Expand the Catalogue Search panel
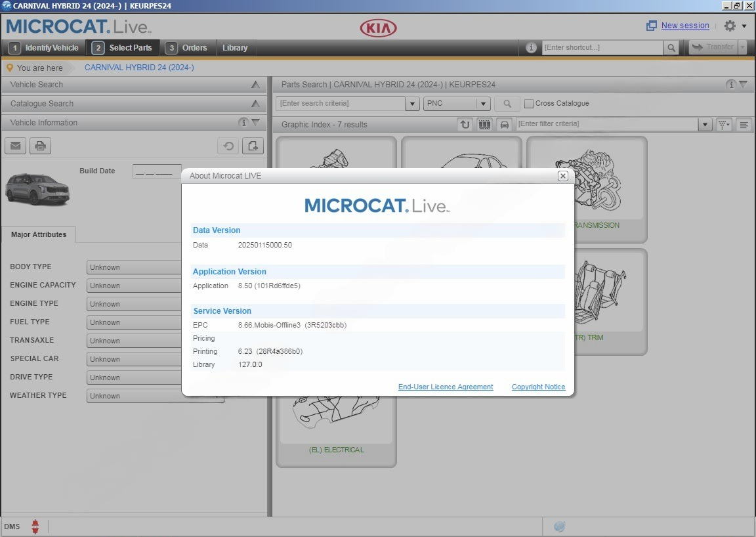 [255, 104]
